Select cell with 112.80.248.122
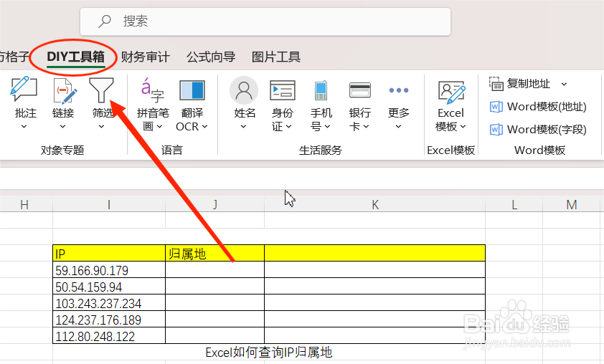This screenshot has height=364, width=604. (x=109, y=336)
